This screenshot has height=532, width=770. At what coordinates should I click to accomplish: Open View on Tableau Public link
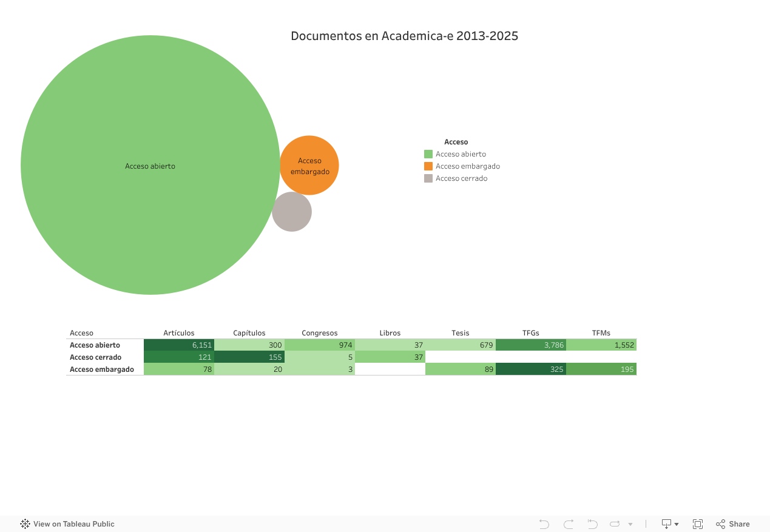73,524
